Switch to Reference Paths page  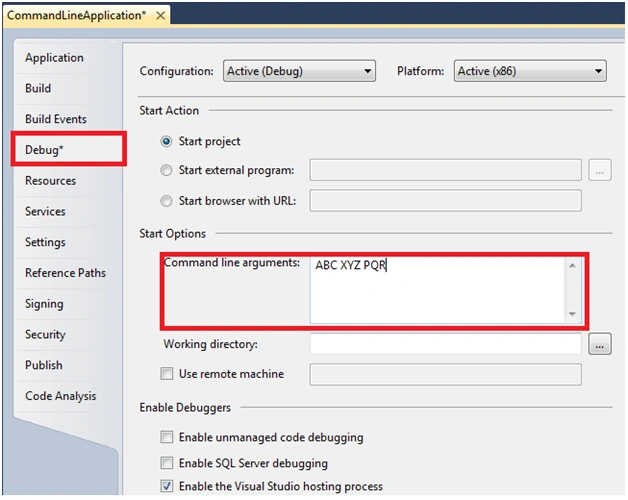coord(65,273)
